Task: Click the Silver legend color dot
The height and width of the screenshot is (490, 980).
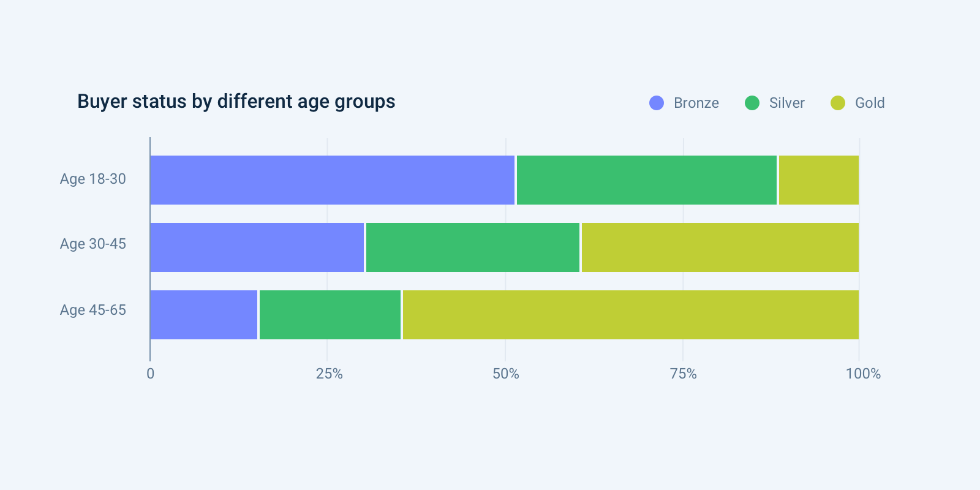Action: pyautogui.click(x=752, y=103)
